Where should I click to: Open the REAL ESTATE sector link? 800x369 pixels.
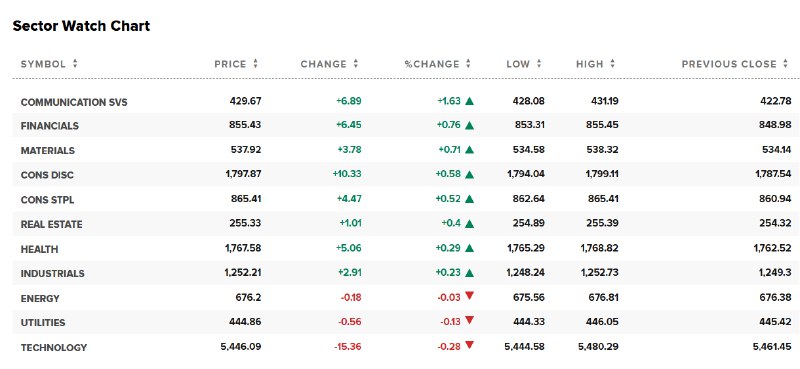(51, 225)
